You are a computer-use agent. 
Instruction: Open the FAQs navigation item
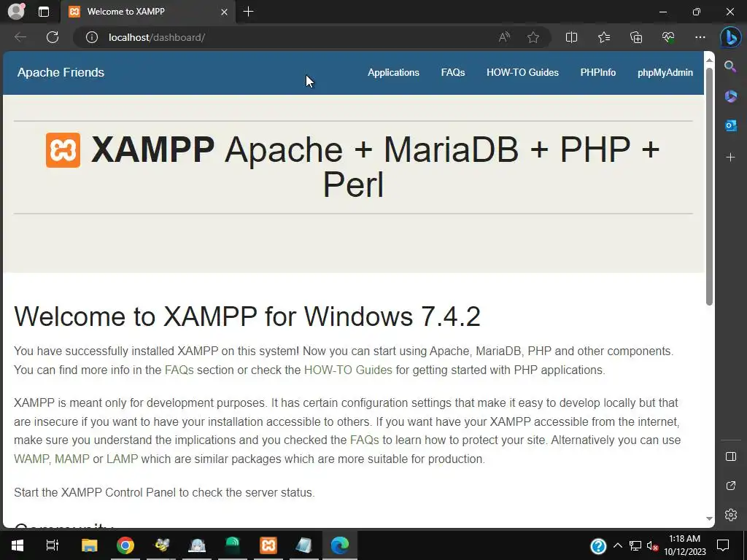point(452,72)
